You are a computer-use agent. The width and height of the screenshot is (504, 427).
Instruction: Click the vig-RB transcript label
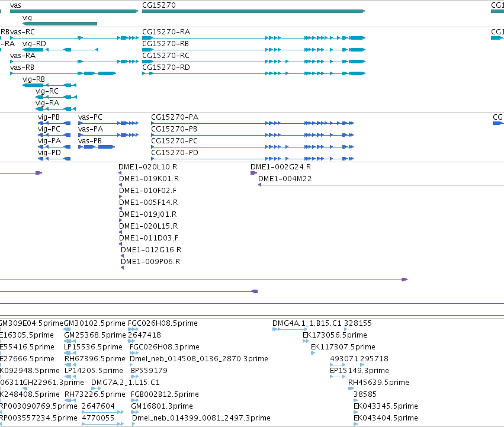click(x=34, y=79)
